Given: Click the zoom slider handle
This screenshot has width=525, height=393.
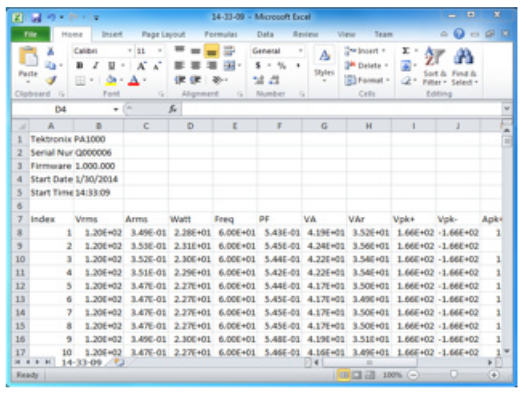Looking at the screenshot, I should [453, 374].
